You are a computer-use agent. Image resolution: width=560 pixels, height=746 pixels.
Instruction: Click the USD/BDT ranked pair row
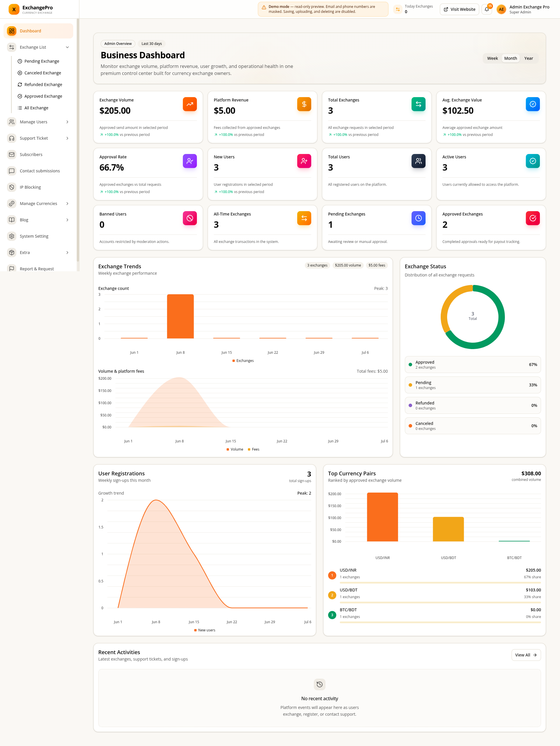coord(435,595)
